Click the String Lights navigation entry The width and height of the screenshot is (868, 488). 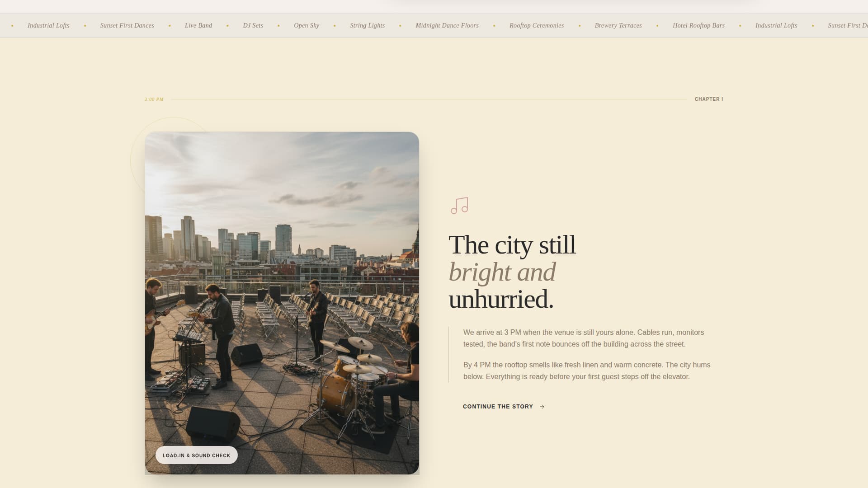tap(367, 25)
